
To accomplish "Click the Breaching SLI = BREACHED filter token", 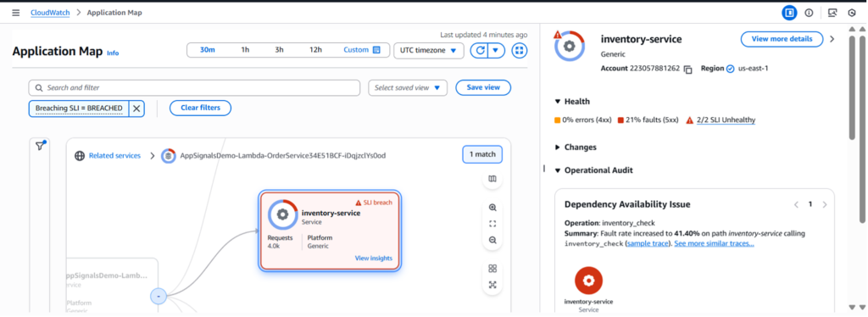I will coord(79,108).
